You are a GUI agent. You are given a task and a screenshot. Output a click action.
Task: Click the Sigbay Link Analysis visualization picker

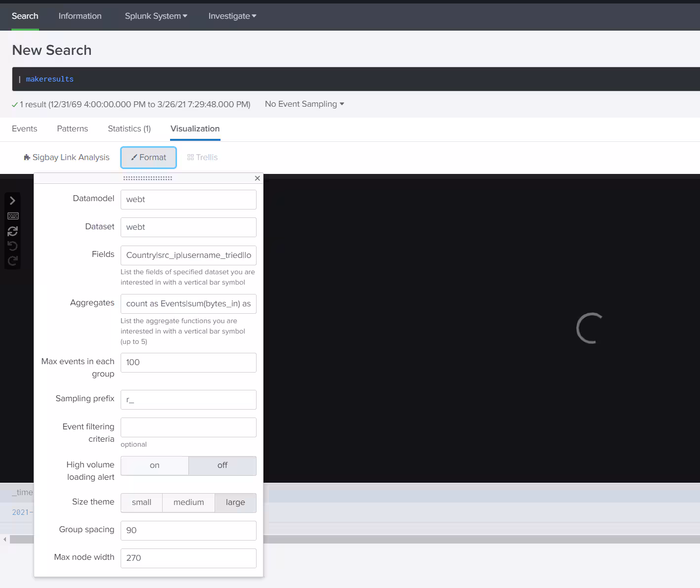67,157
